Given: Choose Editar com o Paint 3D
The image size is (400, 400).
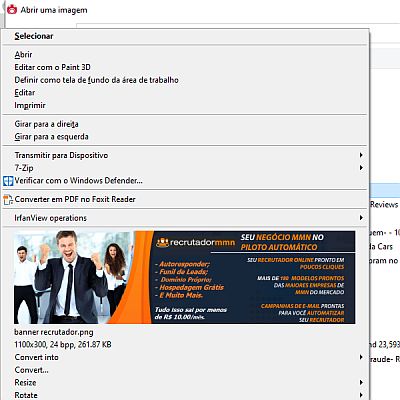Looking at the screenshot, I should pyautogui.click(x=52, y=67).
